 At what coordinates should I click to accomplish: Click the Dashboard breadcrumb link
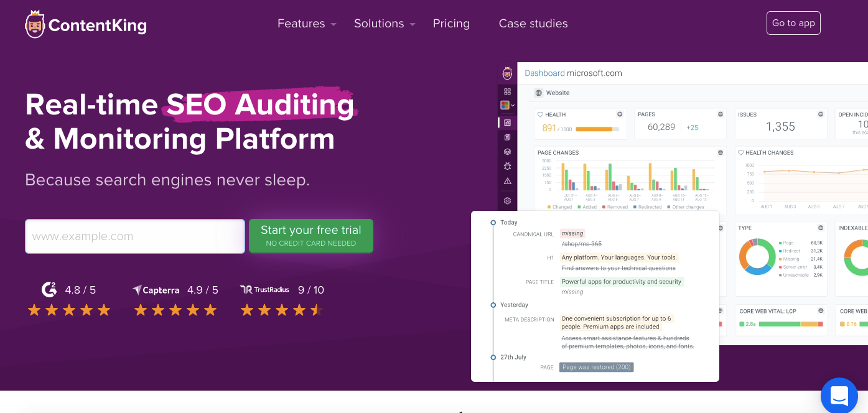(544, 73)
